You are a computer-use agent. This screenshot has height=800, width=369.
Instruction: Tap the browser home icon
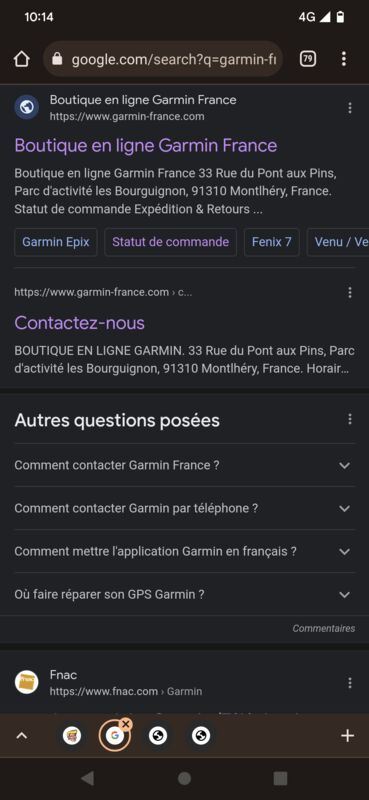[x=21, y=59]
